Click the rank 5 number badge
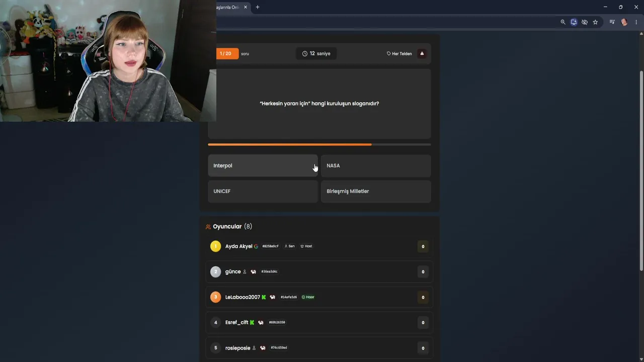The height and width of the screenshot is (362, 644). click(x=215, y=348)
